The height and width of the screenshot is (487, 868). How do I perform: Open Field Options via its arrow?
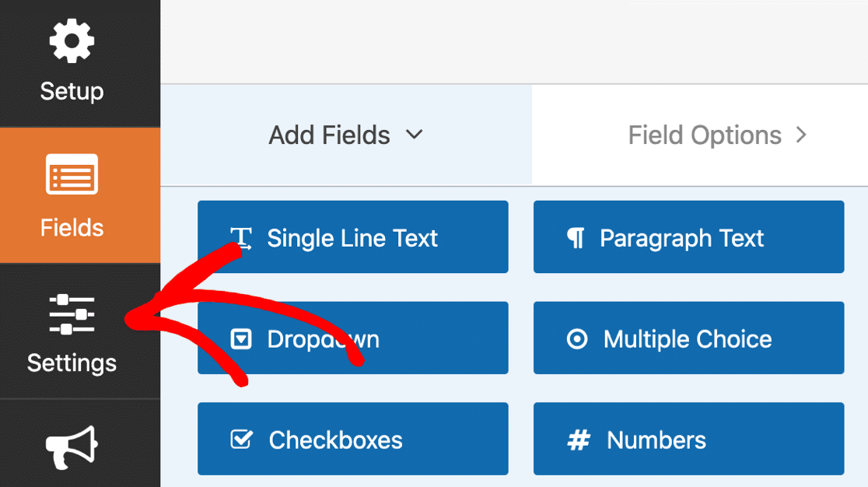pos(802,135)
